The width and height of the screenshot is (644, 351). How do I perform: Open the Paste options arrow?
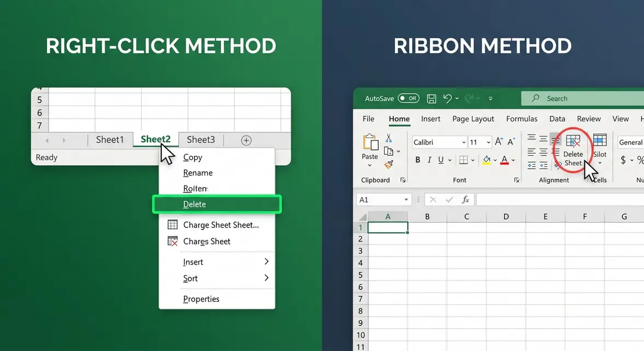(370, 166)
